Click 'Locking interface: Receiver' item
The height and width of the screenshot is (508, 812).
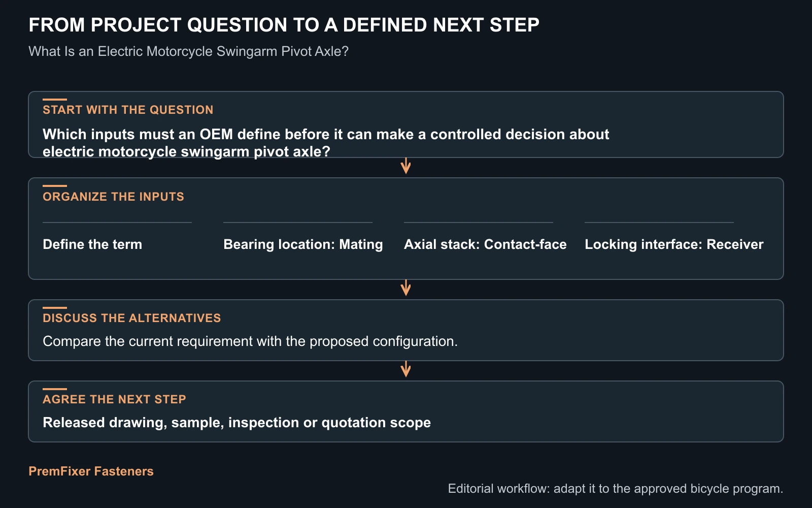(674, 244)
